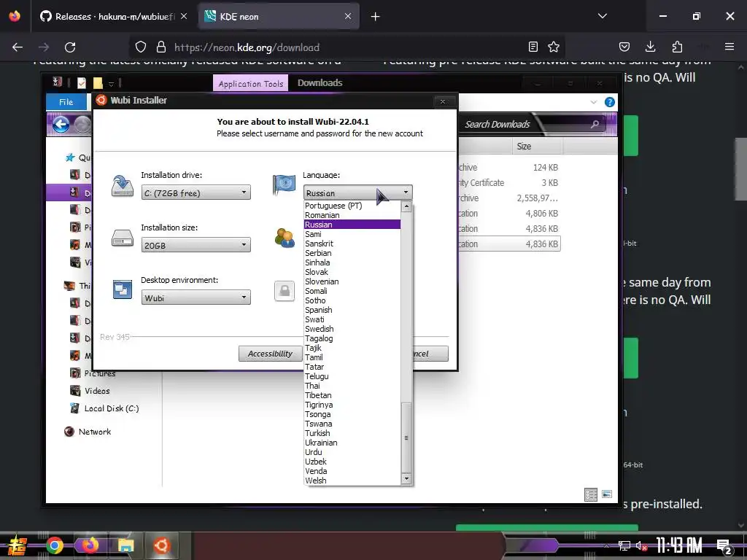Choose Romanian from language dropdown list
Image resolution: width=747 pixels, height=560 pixels.
coord(352,215)
